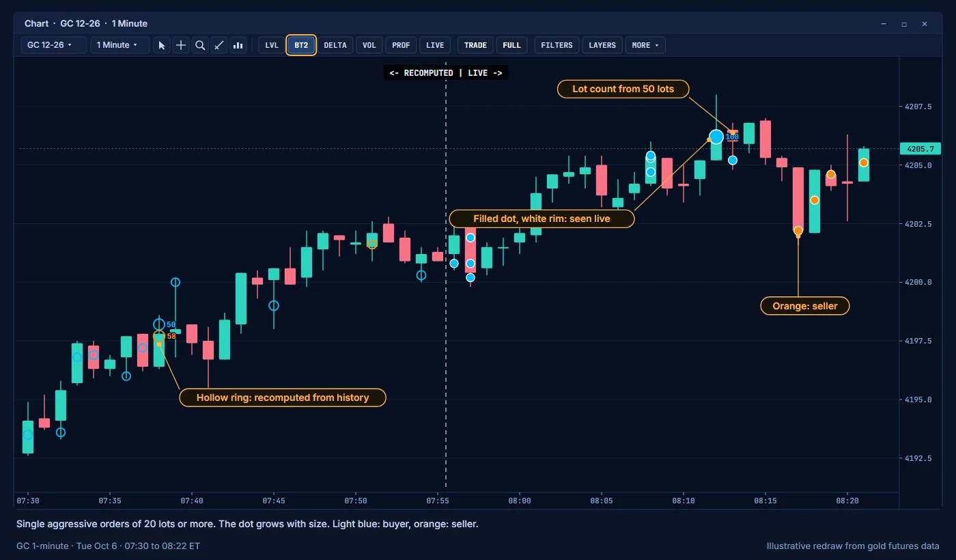Turn on the PROF overlay

point(401,45)
